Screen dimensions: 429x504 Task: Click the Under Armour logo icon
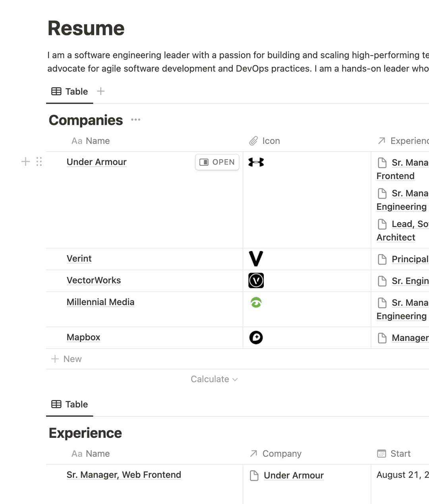tap(256, 162)
